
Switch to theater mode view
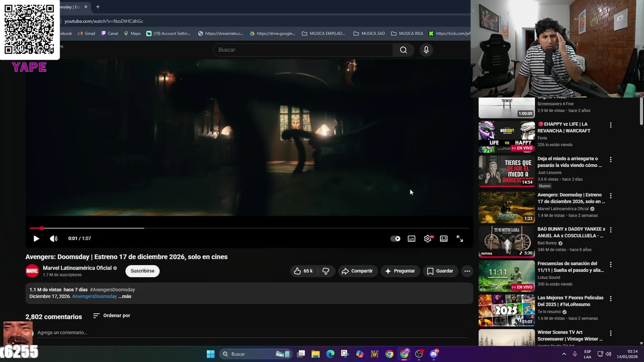pyautogui.click(x=444, y=239)
